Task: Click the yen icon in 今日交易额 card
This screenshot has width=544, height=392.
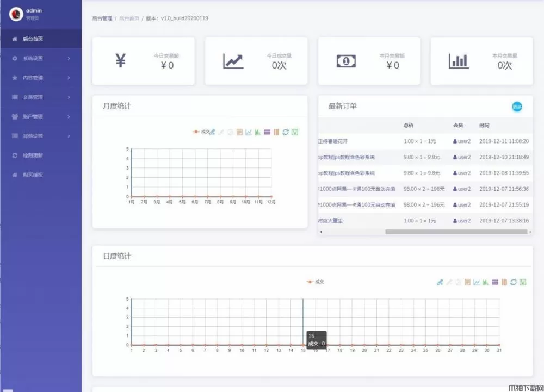Action: 120,61
